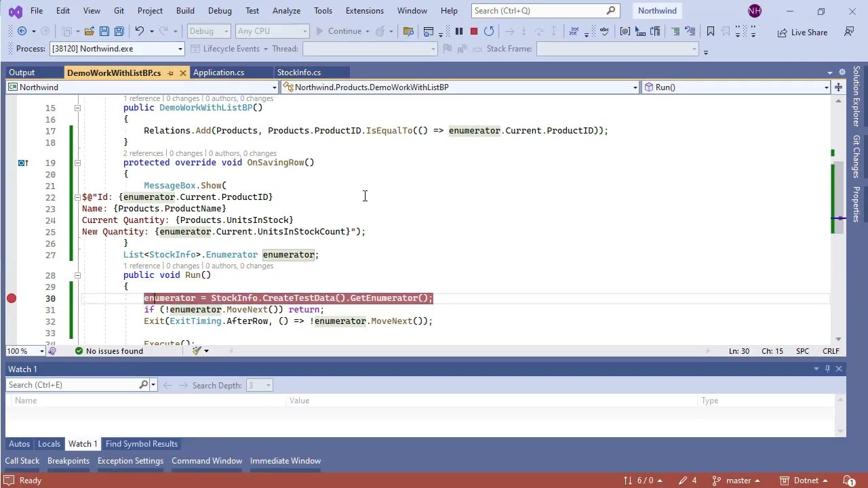Image resolution: width=868 pixels, height=488 pixels.
Task: Pause debugging with Break All
Action: [x=459, y=31]
